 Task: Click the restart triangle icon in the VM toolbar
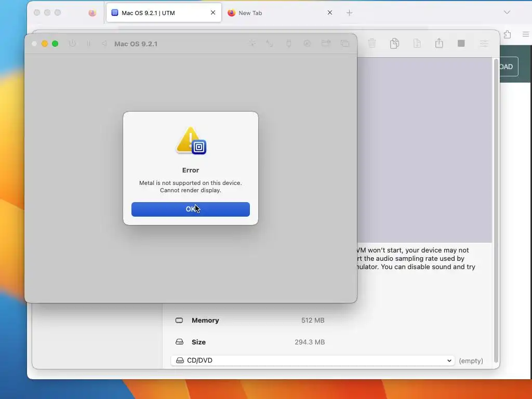104,44
